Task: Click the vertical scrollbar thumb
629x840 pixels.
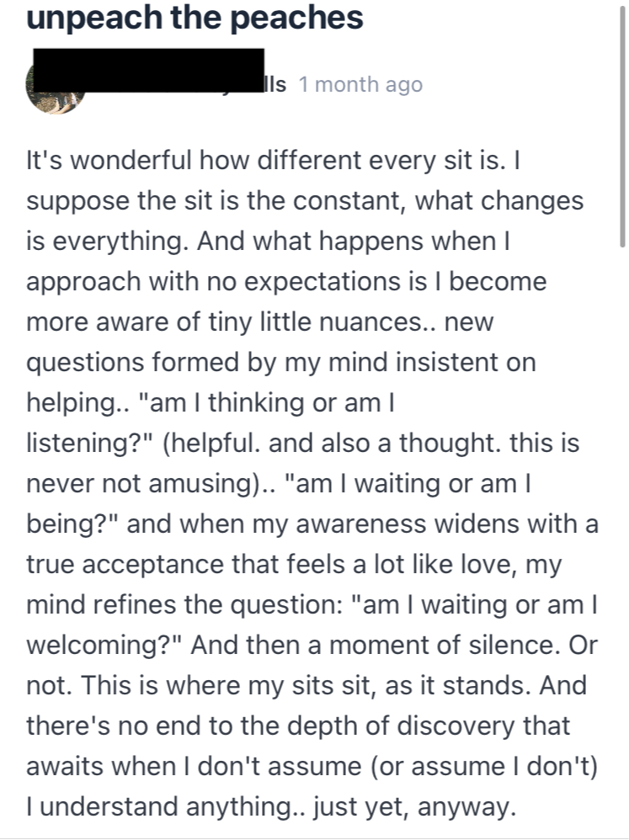Action: click(621, 126)
